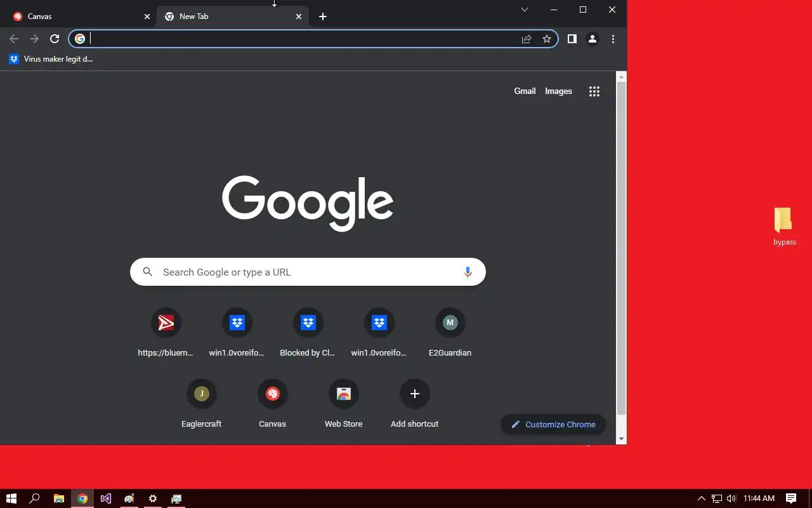The height and width of the screenshot is (508, 812).
Task: Reload the current page
Action: click(55, 39)
